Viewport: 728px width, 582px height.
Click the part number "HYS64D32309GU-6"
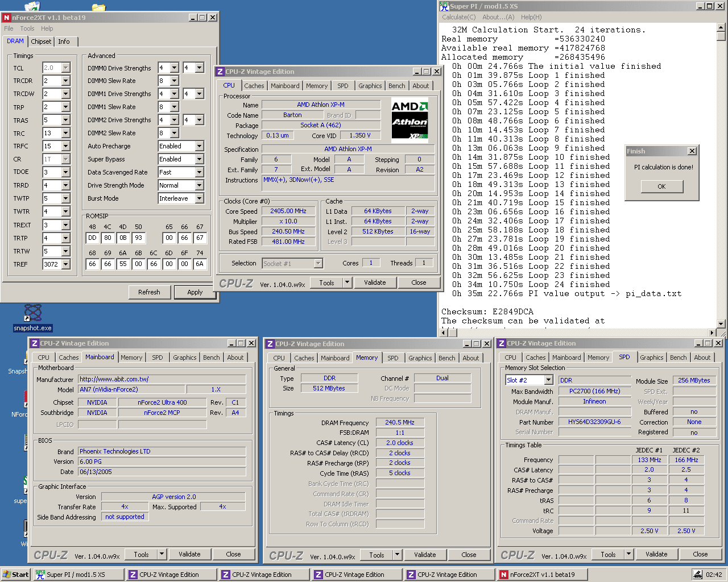594,422
